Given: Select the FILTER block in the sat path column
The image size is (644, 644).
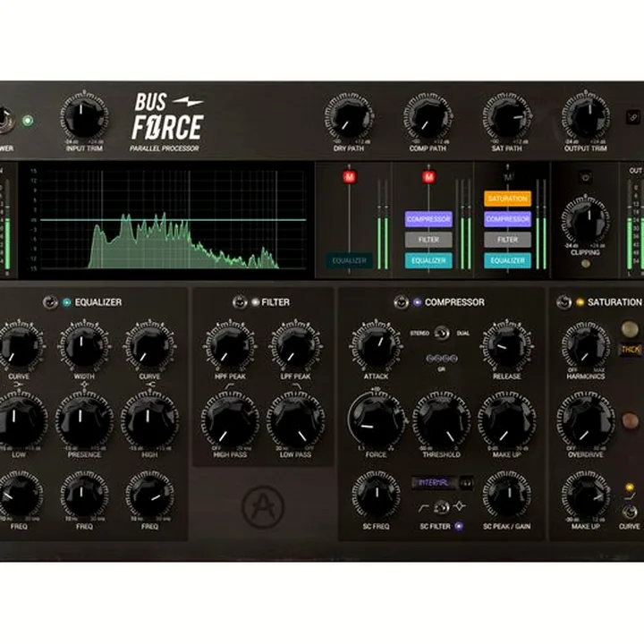Looking at the screenshot, I should point(508,240).
